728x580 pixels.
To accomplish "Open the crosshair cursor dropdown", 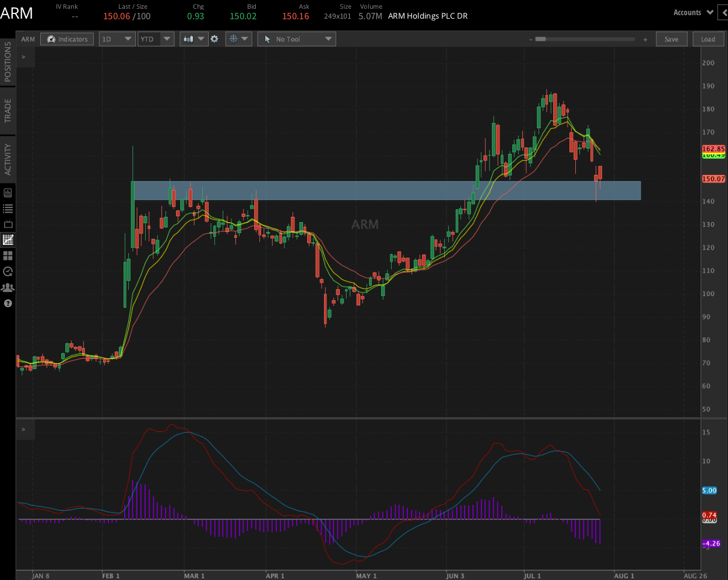I will pos(238,39).
